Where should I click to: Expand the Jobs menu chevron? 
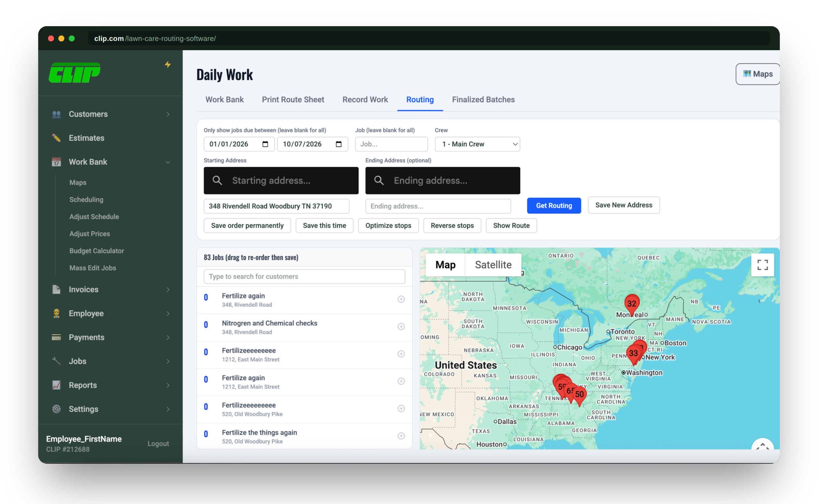[168, 361]
